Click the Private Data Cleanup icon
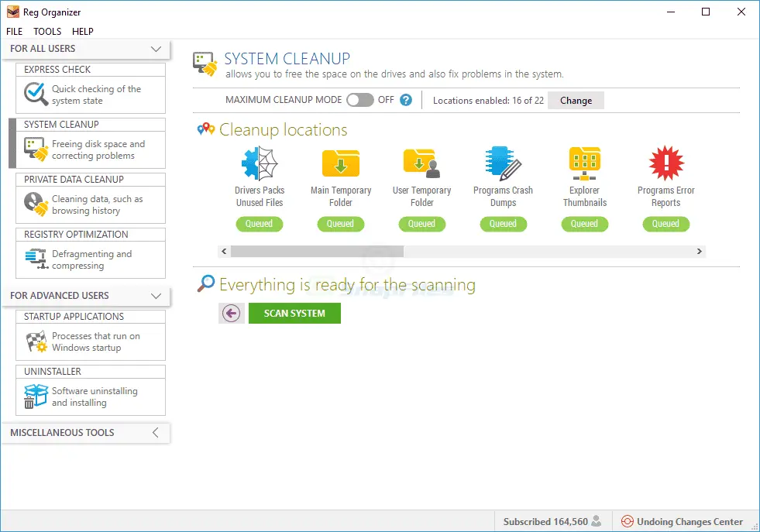This screenshot has height=532, width=760. (x=36, y=204)
